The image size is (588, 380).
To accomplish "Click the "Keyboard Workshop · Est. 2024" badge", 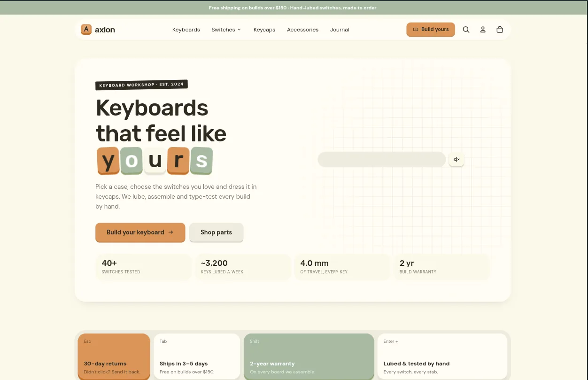I will coord(141,85).
